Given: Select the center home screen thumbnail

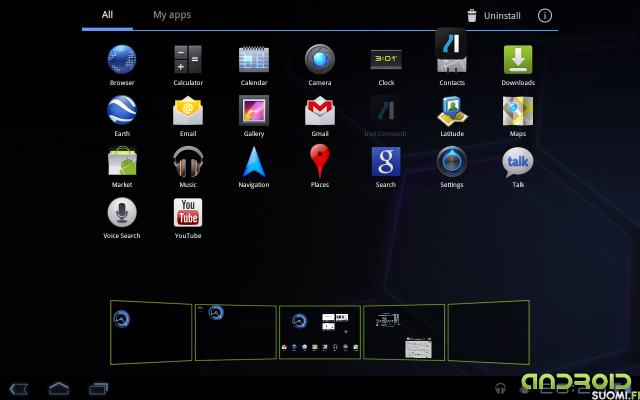Looking at the screenshot, I should tap(320, 332).
